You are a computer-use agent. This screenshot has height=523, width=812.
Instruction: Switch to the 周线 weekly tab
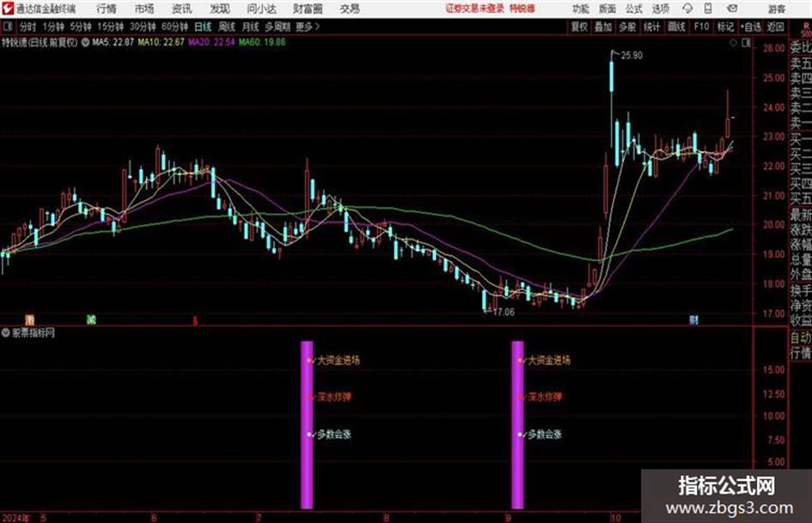pyautogui.click(x=227, y=27)
